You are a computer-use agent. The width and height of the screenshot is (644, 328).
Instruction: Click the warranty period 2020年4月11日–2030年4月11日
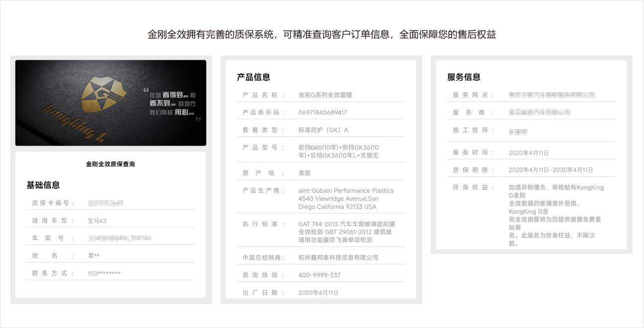(551, 170)
